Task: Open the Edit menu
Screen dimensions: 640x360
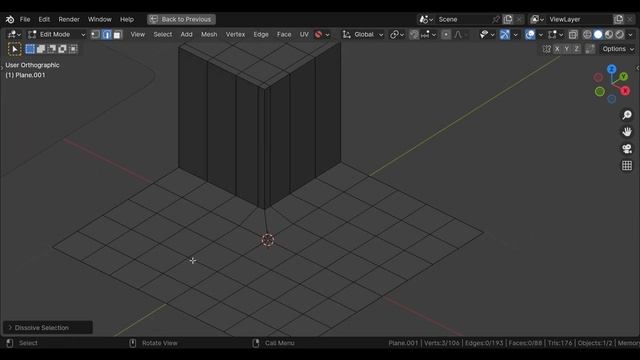Action: click(x=44, y=19)
